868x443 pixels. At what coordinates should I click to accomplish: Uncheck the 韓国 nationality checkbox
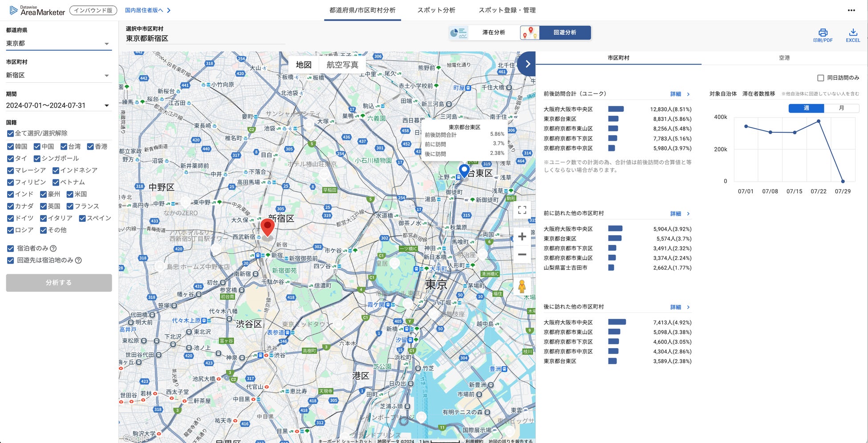point(11,146)
